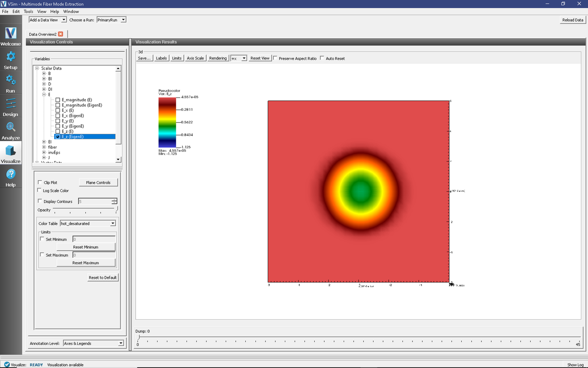Click the Help sidebar icon
588x368 pixels.
pyautogui.click(x=10, y=177)
